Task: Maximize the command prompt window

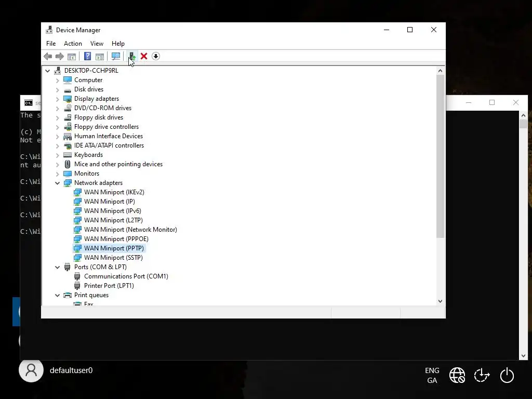Action: 492,102
